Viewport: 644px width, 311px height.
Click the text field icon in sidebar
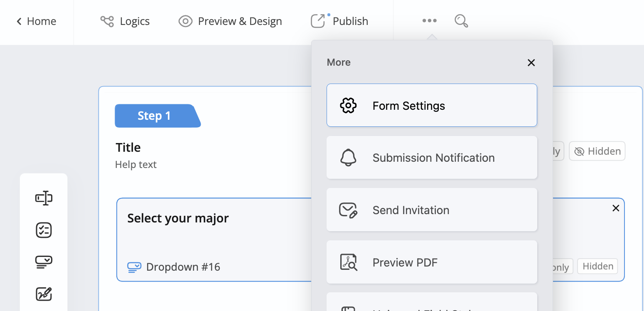(x=44, y=198)
